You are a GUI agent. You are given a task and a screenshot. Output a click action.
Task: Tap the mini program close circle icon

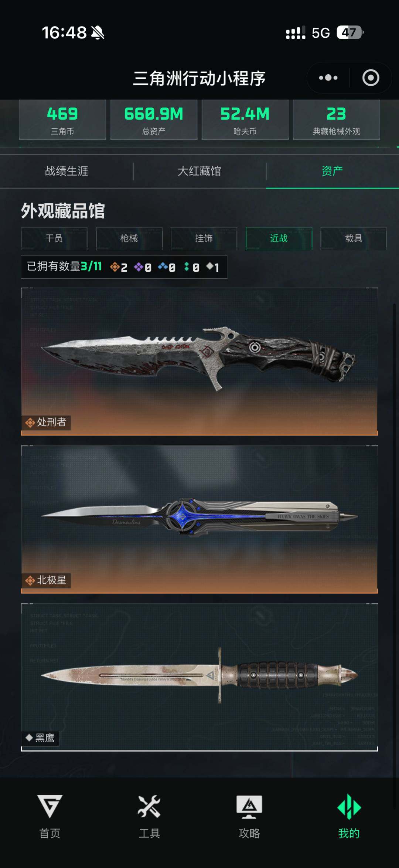pyautogui.click(x=371, y=78)
